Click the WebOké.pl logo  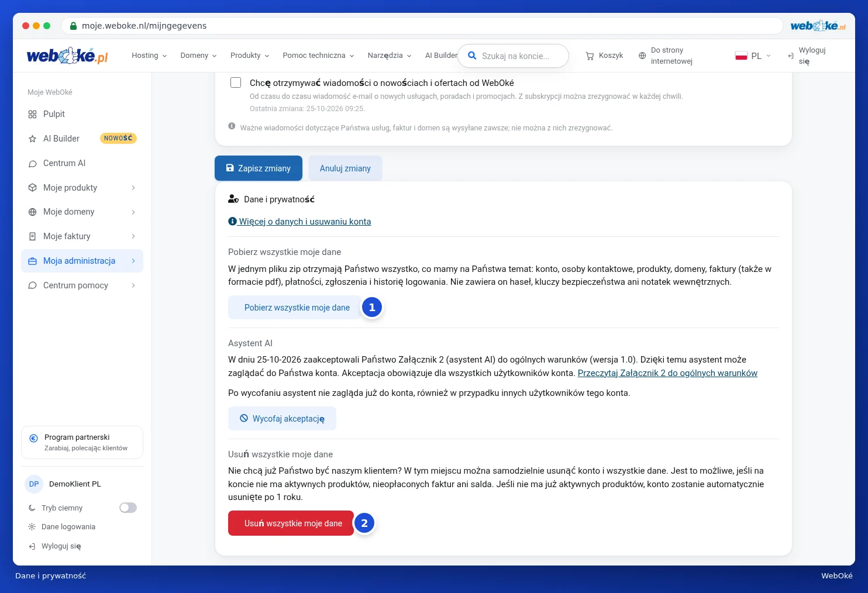coord(67,56)
